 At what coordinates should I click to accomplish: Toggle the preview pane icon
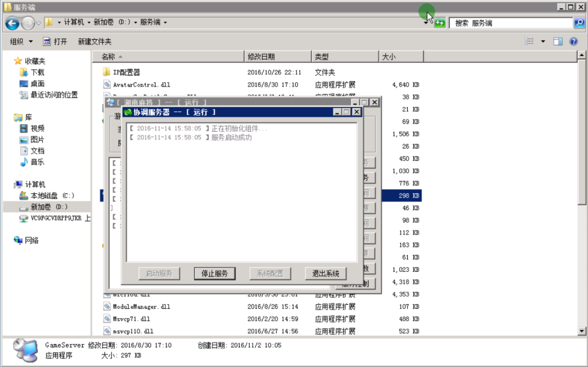point(558,41)
